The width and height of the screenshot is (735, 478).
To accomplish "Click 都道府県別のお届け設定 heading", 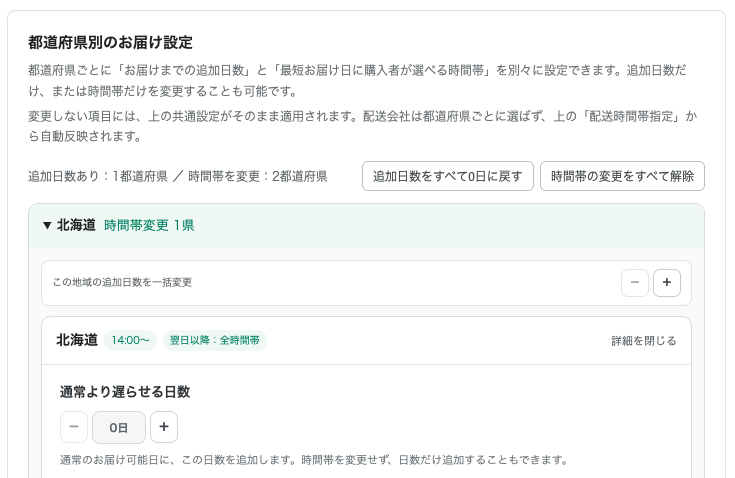I will [110, 42].
